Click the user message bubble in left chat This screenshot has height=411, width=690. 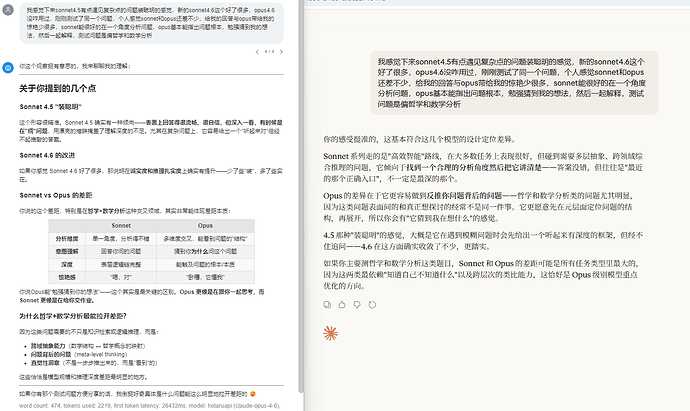coord(151,22)
